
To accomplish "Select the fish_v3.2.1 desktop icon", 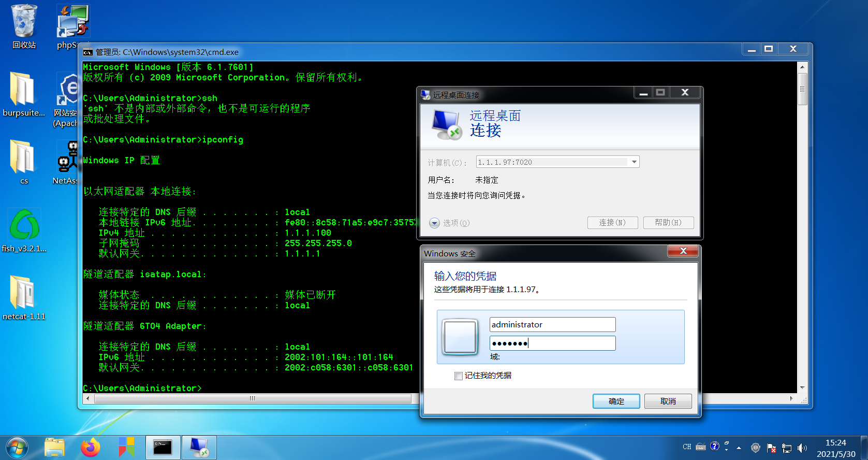I will click(24, 231).
